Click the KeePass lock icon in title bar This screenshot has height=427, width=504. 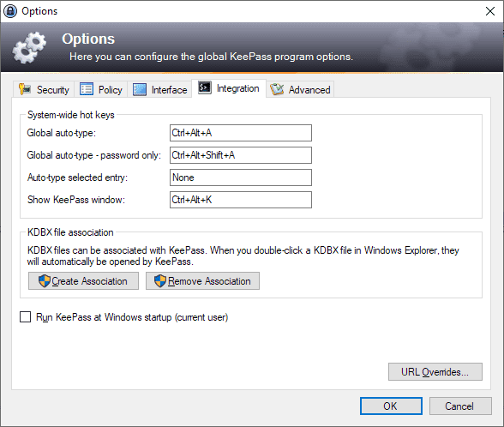coord(10,11)
